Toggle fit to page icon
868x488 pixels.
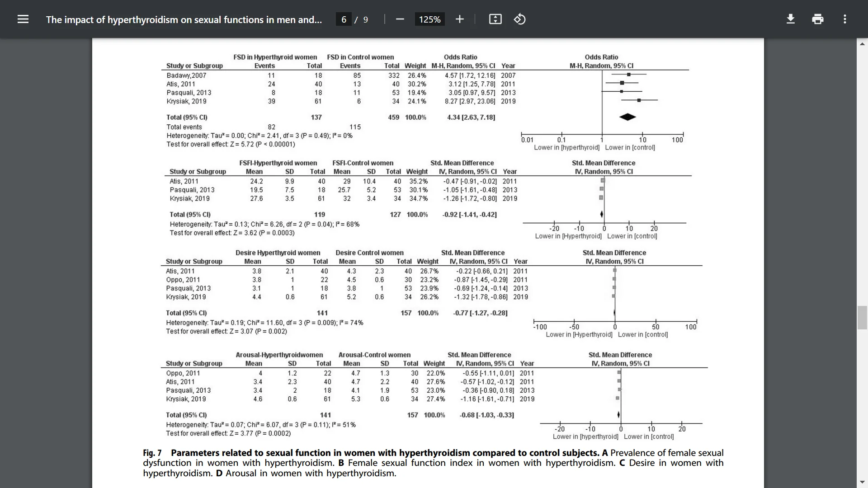(495, 19)
